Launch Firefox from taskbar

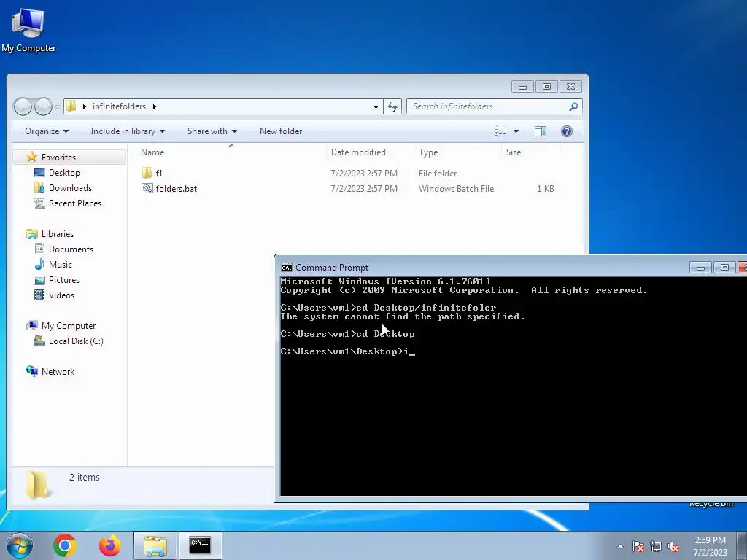pyautogui.click(x=110, y=545)
